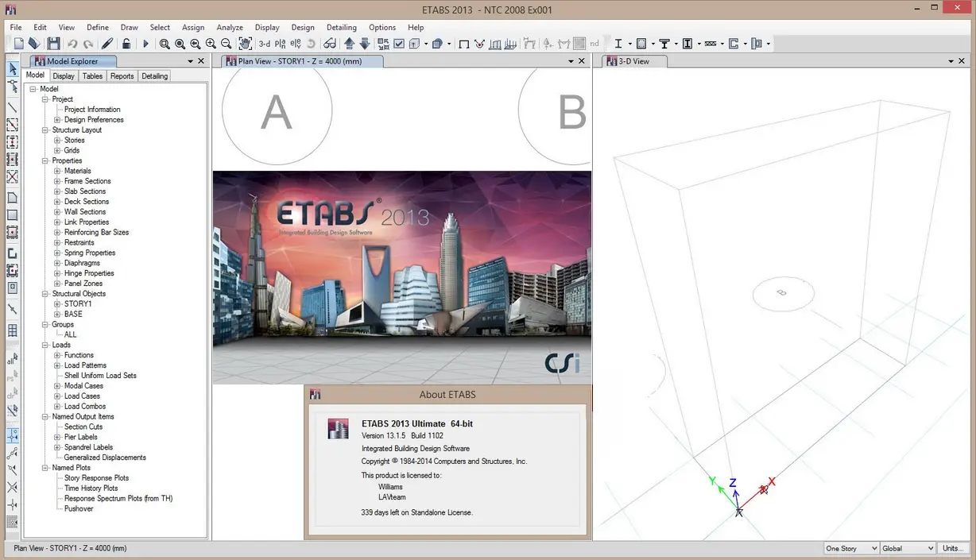This screenshot has width=976, height=560.
Task: Click the Open file icon
Action: 34,44
